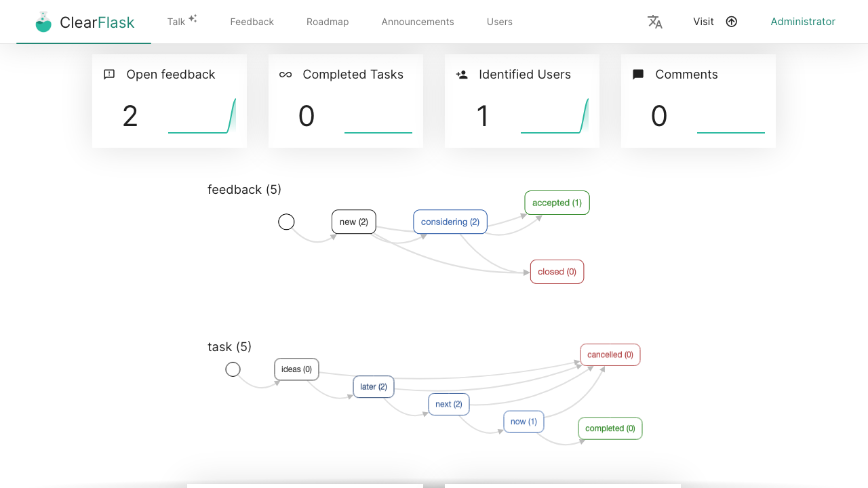
Task: Select the 'considering (2)' status node
Action: (x=450, y=222)
